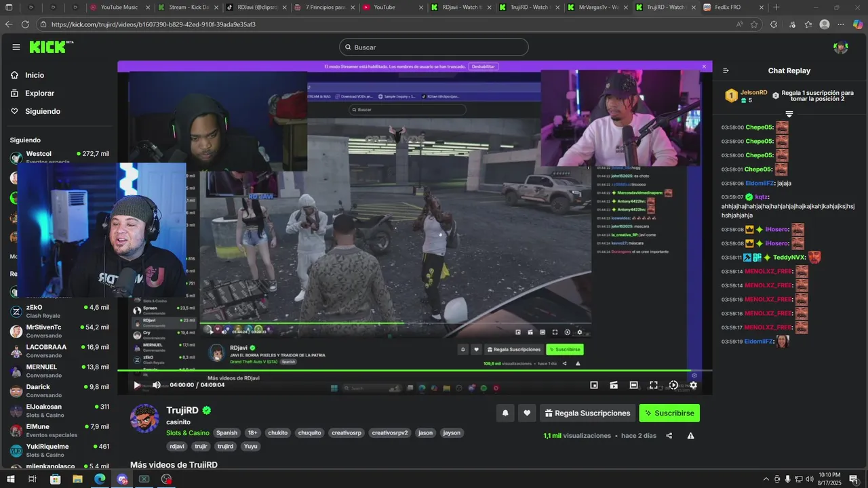Open MERNUEL channel in sidebar
Screen dimensions: 868x488
click(60, 371)
